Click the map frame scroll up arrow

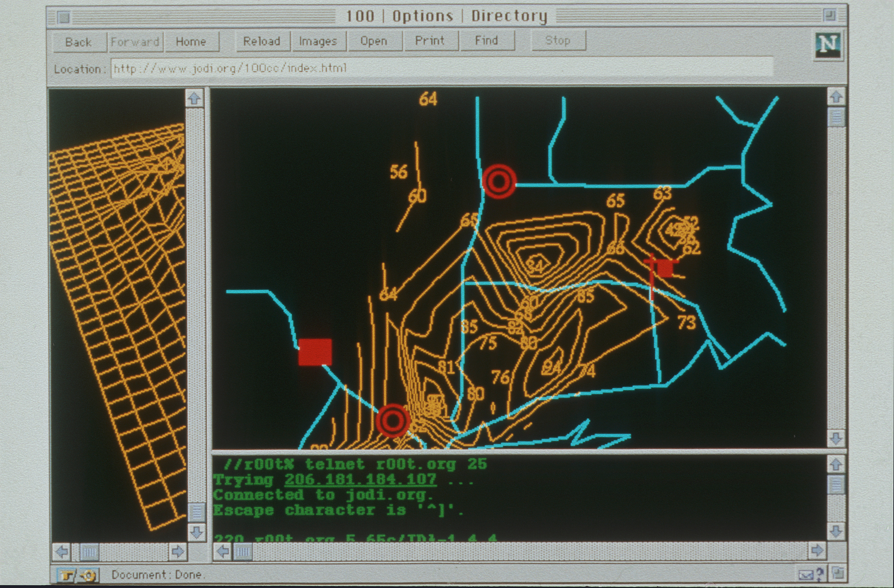[x=836, y=97]
